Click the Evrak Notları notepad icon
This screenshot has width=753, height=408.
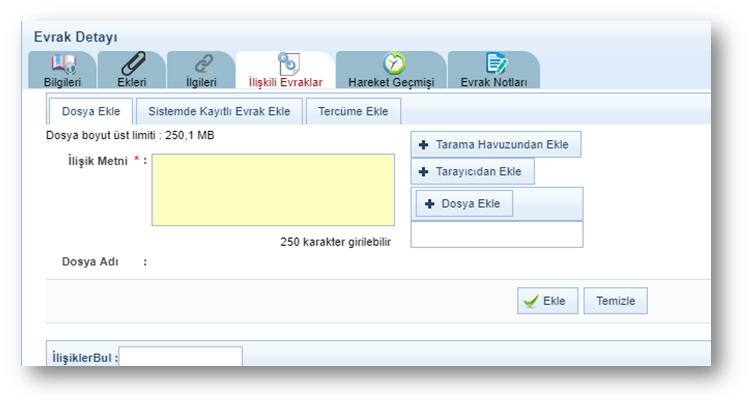494,64
